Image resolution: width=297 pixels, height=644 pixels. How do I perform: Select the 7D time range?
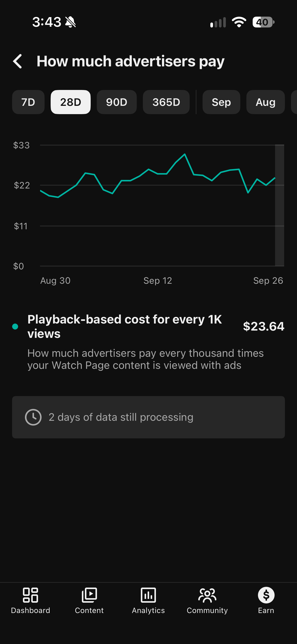tap(28, 102)
